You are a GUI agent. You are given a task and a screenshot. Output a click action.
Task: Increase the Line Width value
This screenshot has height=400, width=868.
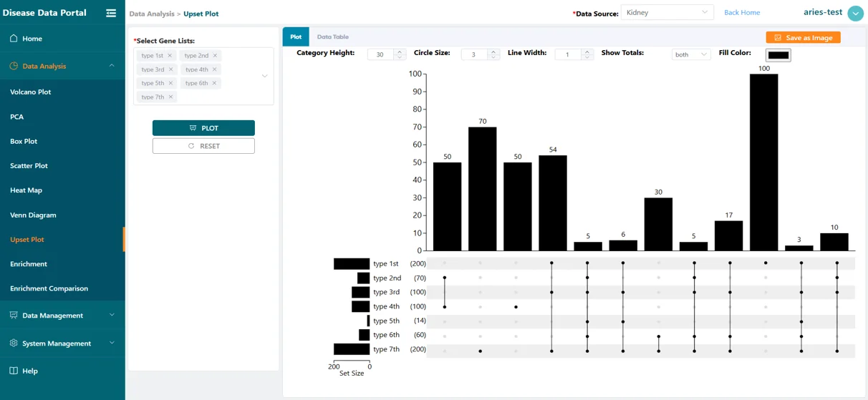(x=587, y=52)
